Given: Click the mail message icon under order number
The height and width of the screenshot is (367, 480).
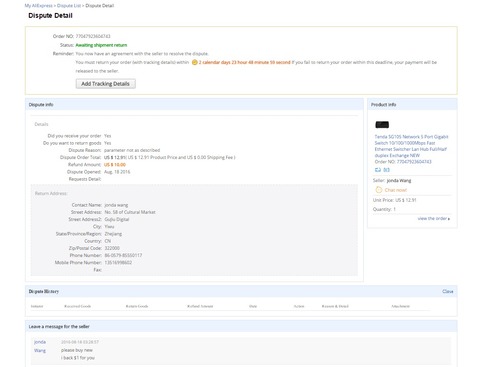Looking at the screenshot, I should (x=378, y=170).
